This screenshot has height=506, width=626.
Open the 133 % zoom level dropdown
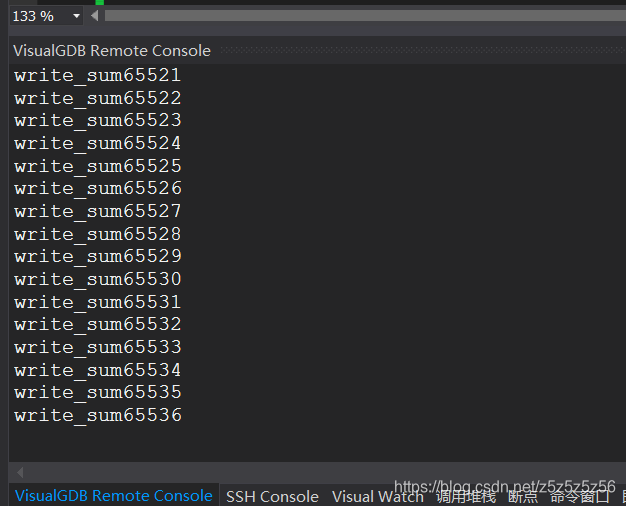pyautogui.click(x=76, y=16)
